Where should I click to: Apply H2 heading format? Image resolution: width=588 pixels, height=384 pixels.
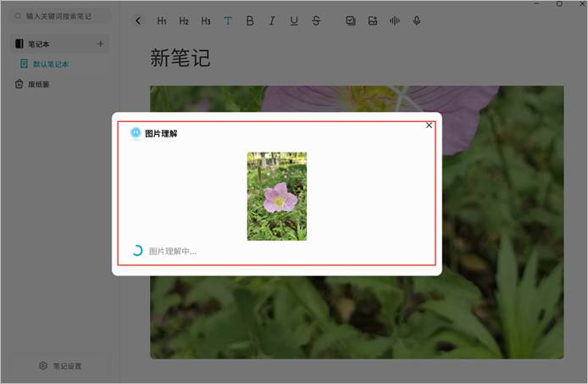[184, 21]
